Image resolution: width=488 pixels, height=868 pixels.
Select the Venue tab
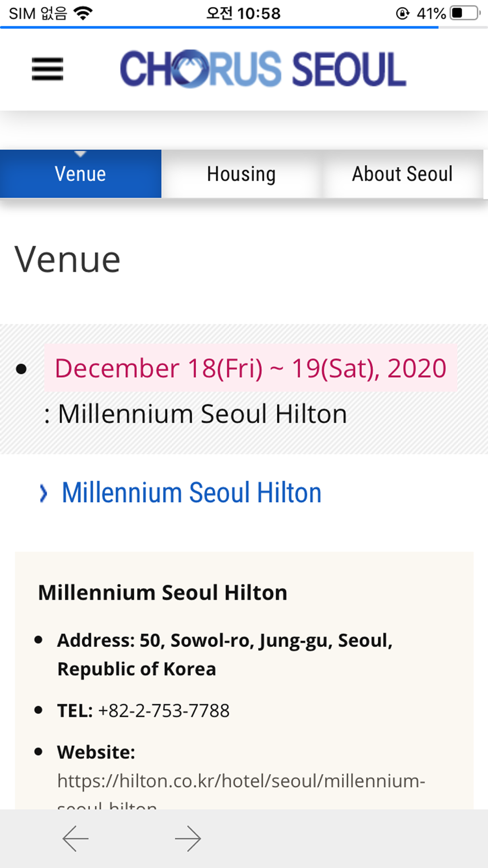coord(81,174)
